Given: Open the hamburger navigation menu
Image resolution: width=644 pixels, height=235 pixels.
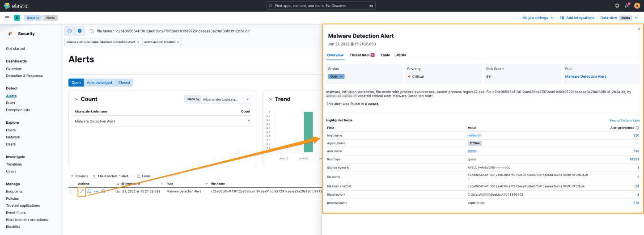Looking at the screenshot, I should (7, 18).
